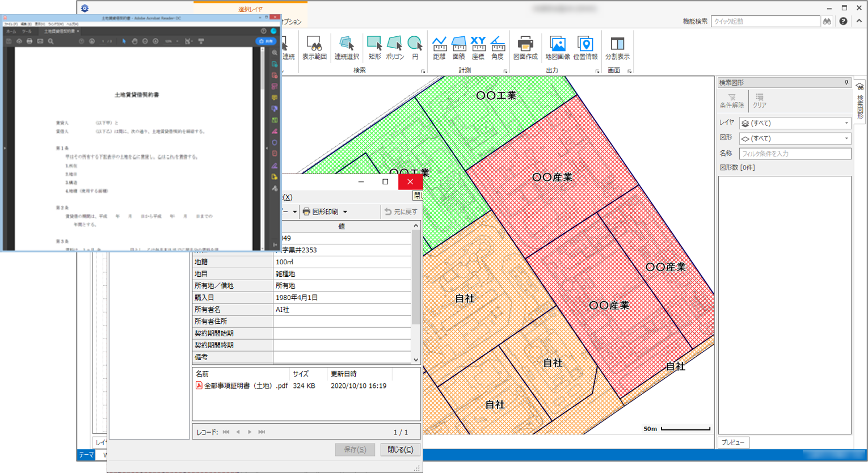868x473 pixels.
Task: Export 地図画像 map image
Action: [558, 48]
